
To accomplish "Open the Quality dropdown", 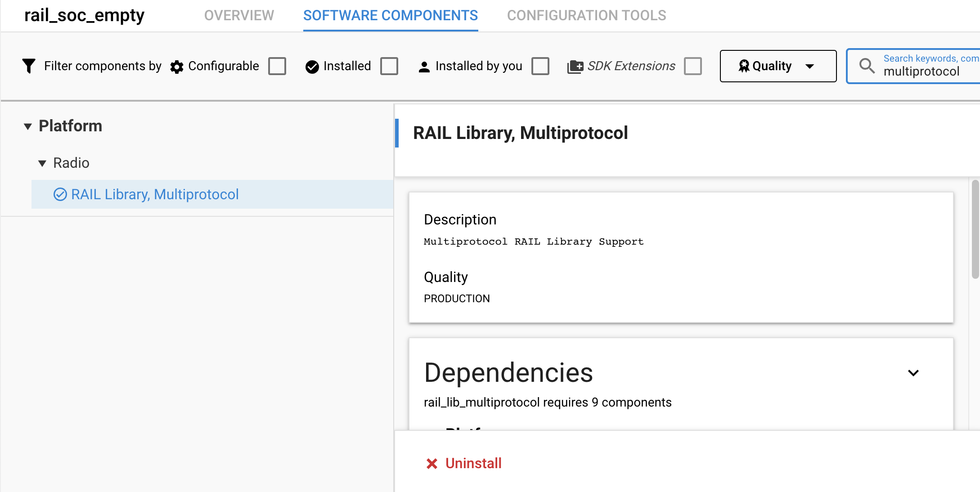I will (778, 66).
